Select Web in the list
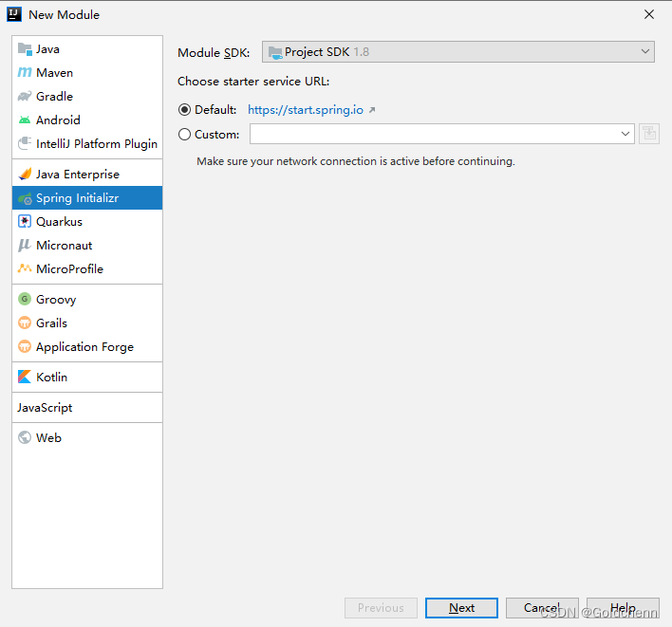 pyautogui.click(x=87, y=437)
